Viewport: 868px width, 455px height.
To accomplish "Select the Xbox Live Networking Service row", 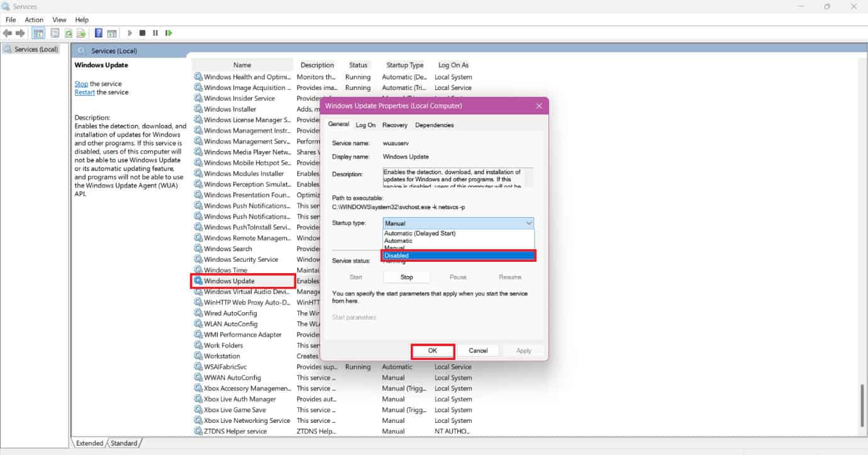I will 242,420.
